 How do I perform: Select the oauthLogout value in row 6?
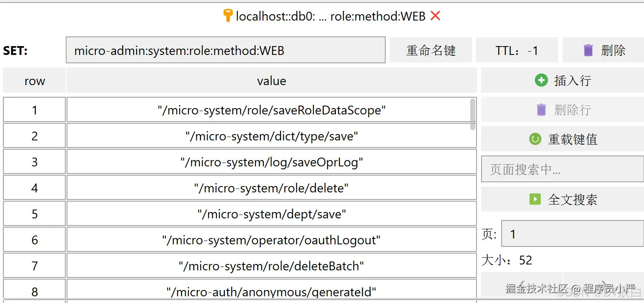tap(271, 240)
